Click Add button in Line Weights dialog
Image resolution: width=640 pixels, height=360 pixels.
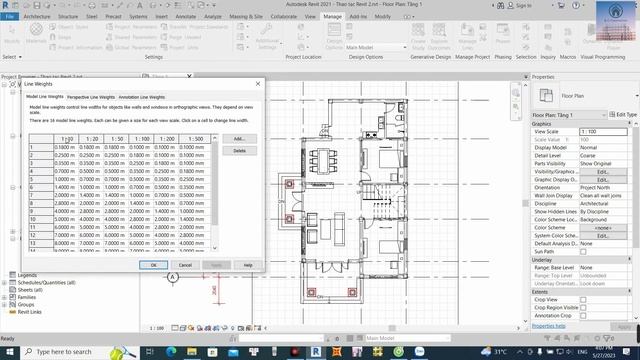[239, 139]
